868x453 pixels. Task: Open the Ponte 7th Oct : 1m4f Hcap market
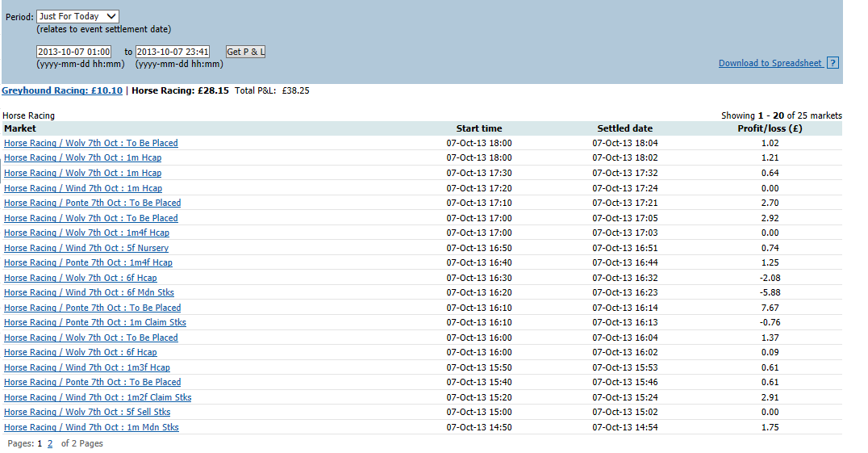88,262
